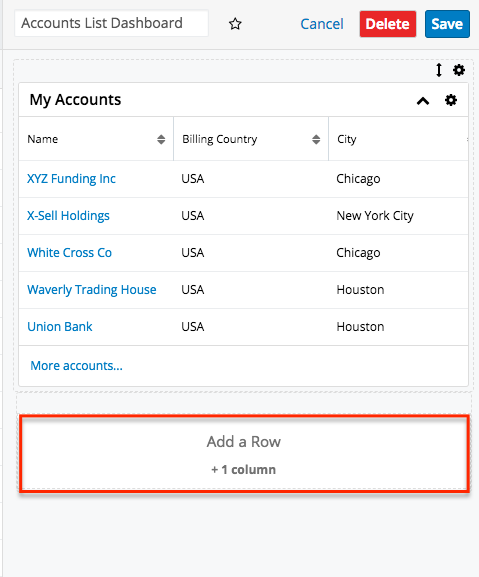Click the Name column header label

[43, 139]
